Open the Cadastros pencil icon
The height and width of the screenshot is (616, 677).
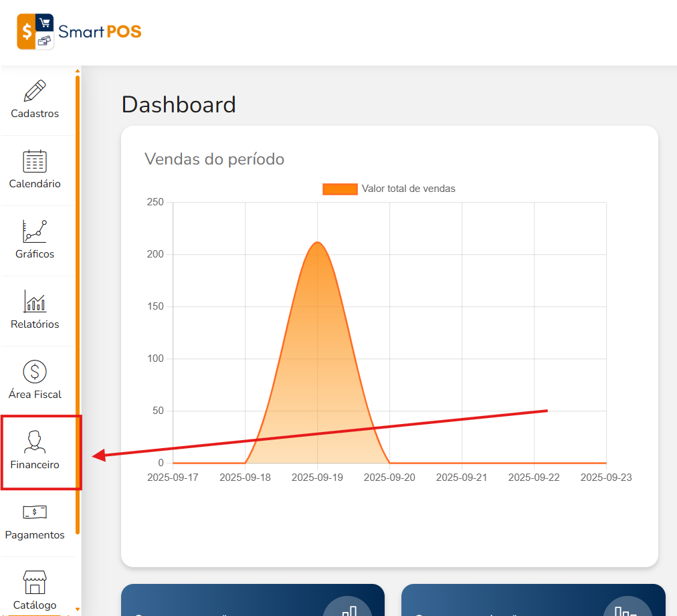click(x=35, y=91)
